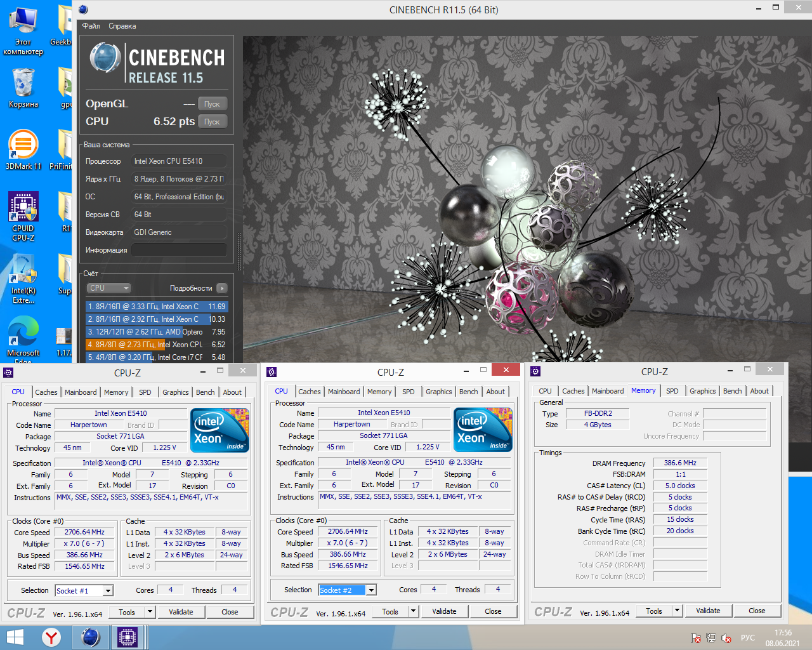Click the Intel Xeon logo in left CPU-Z window
Screen dimensions: 812x650
(220, 430)
